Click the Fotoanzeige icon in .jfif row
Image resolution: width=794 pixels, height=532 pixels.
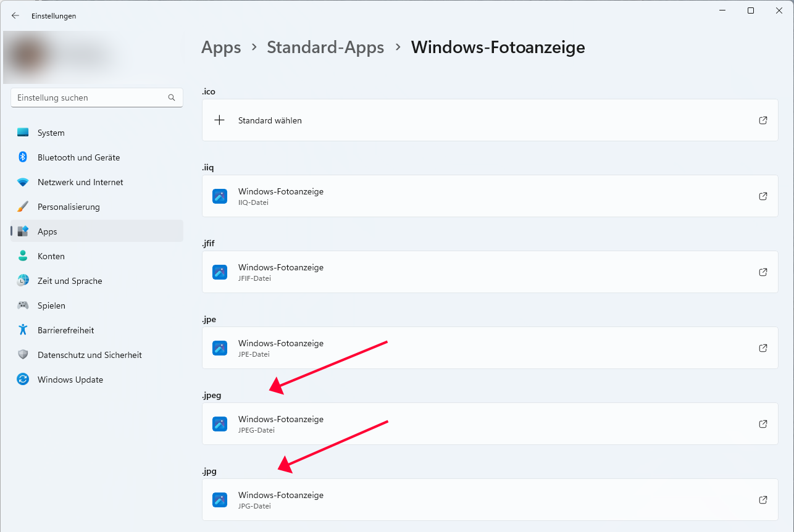(x=220, y=272)
